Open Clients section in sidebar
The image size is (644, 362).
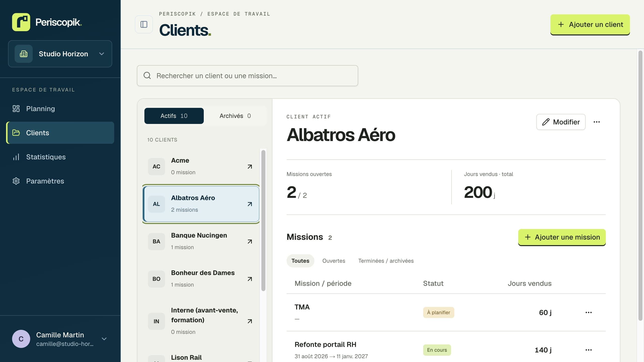[60, 133]
